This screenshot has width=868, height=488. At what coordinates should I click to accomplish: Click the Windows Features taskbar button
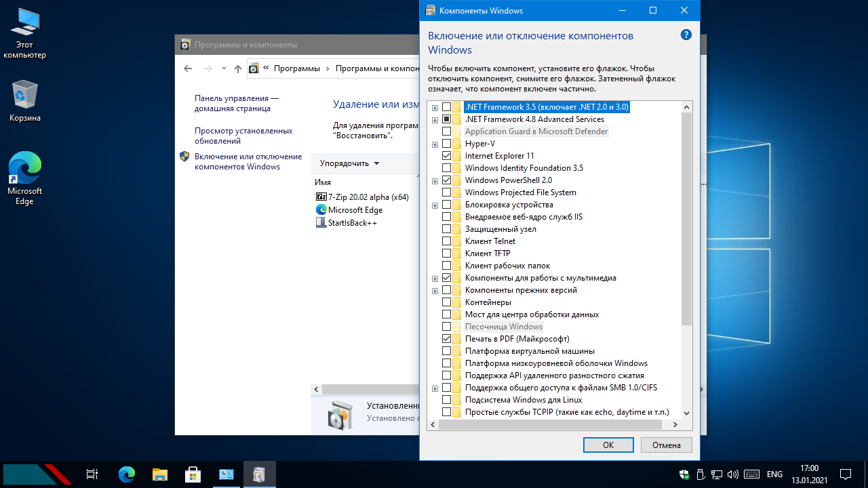(x=260, y=474)
